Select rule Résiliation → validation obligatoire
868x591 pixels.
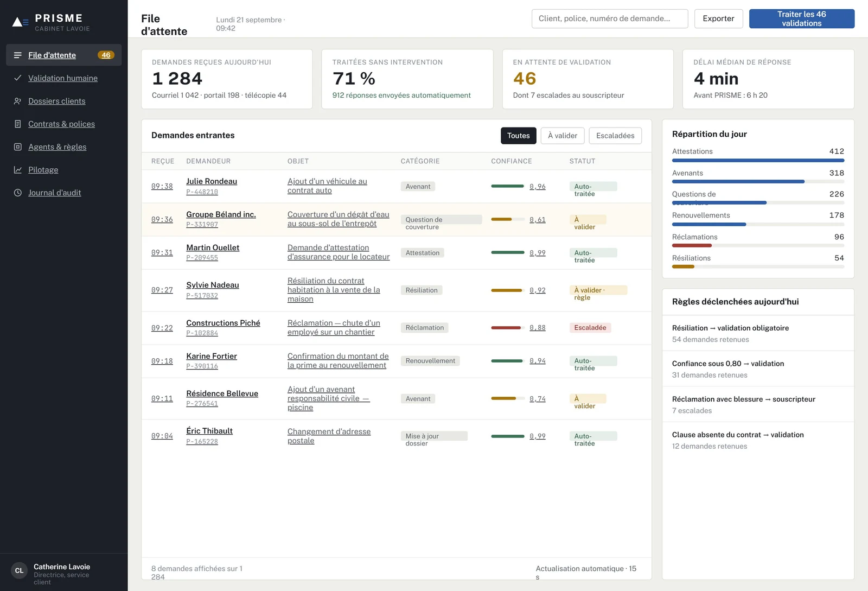pyautogui.click(x=758, y=333)
